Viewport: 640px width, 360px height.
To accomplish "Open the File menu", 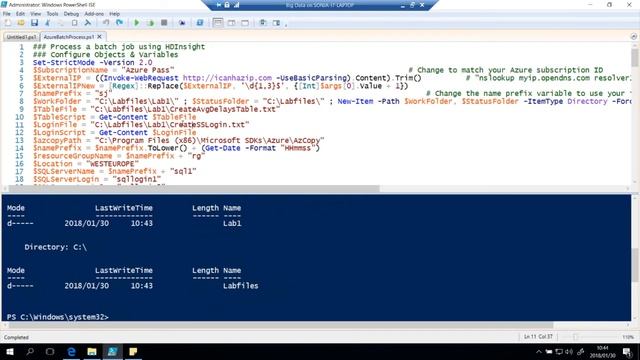I will pyautogui.click(x=7, y=14).
